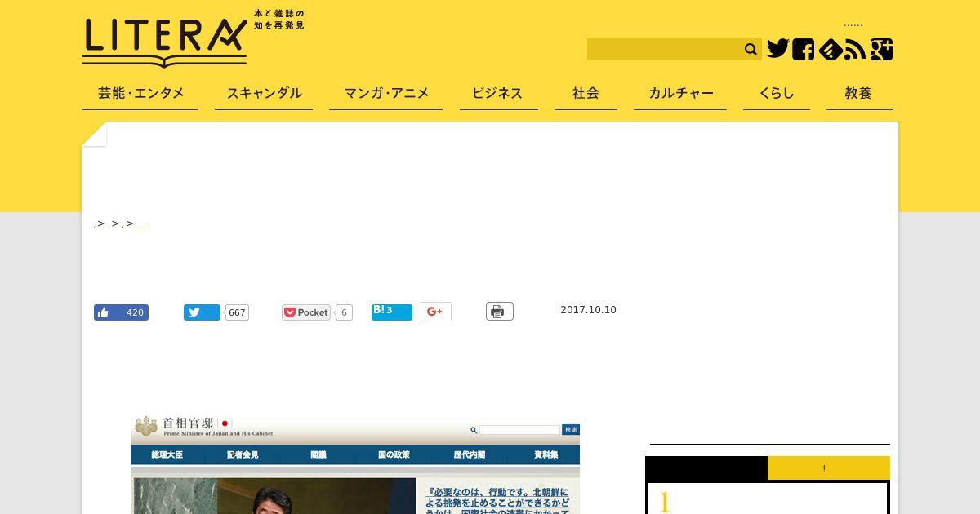Open LITERA's Twitter page icon
980x514 pixels.
pyautogui.click(x=777, y=49)
